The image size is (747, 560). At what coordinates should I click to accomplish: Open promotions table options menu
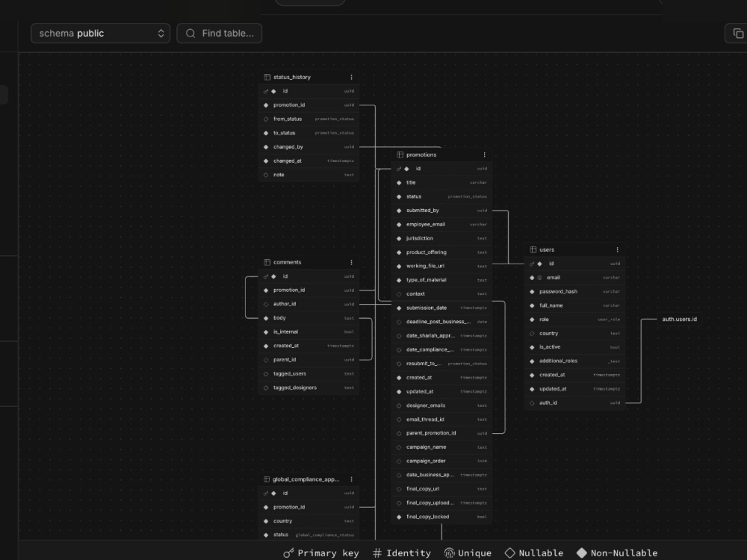click(485, 155)
